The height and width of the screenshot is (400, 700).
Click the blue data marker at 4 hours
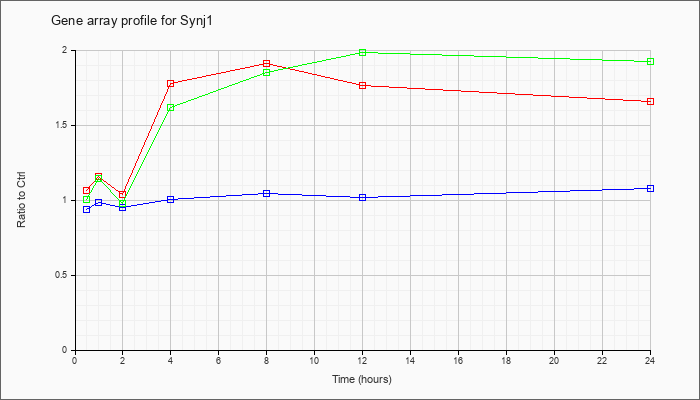(x=171, y=199)
